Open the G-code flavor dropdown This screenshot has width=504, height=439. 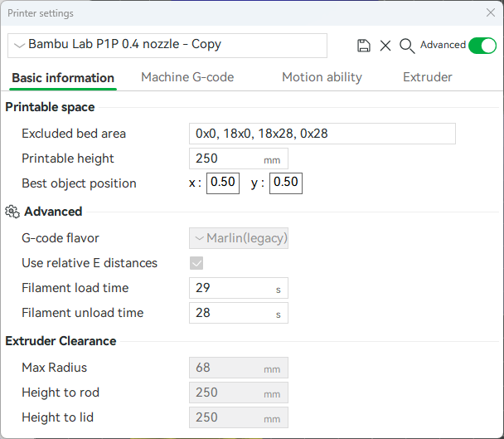click(239, 238)
